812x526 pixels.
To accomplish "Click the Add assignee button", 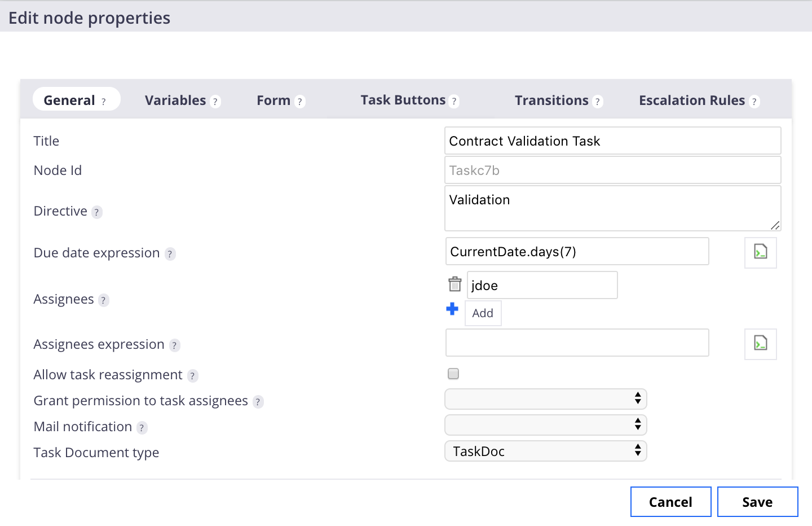I will (x=483, y=313).
